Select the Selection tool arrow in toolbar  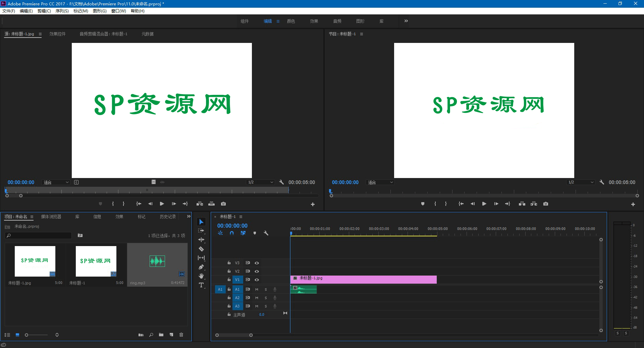coord(201,222)
